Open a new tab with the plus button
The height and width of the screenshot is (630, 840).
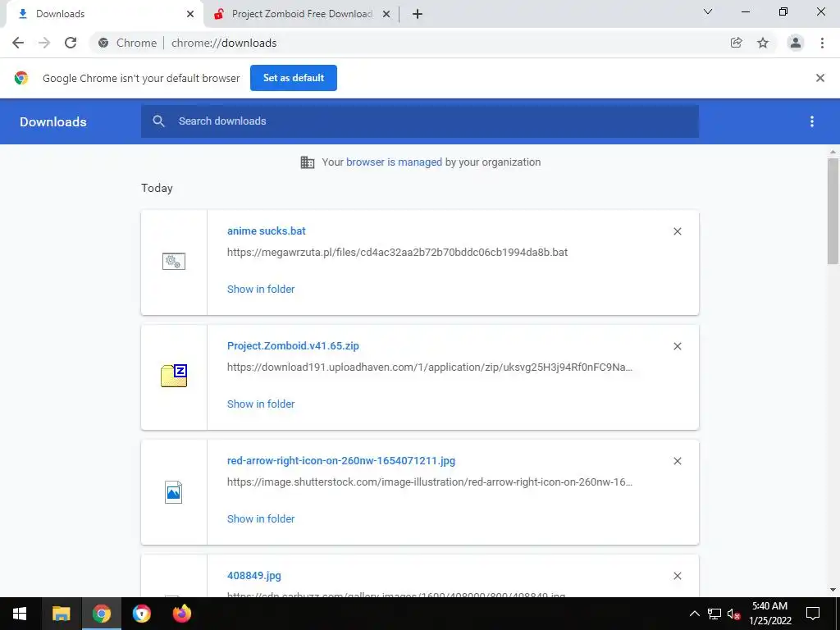[418, 15]
